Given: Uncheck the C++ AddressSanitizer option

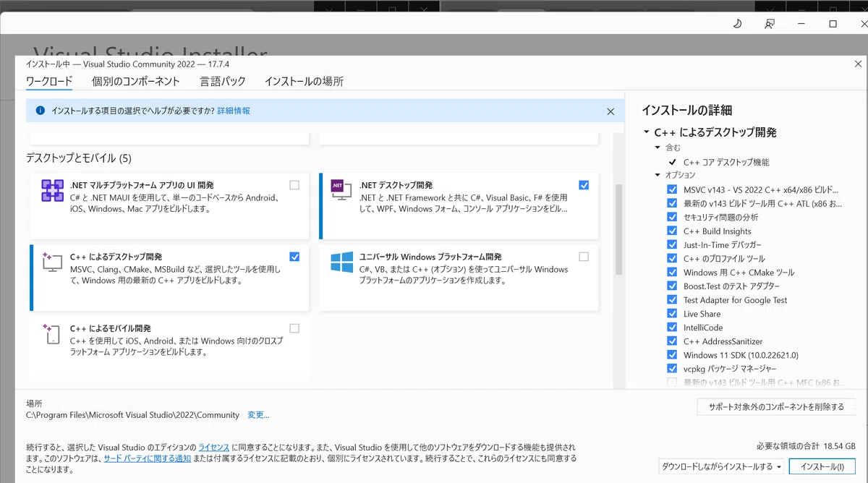Looking at the screenshot, I should pos(672,341).
